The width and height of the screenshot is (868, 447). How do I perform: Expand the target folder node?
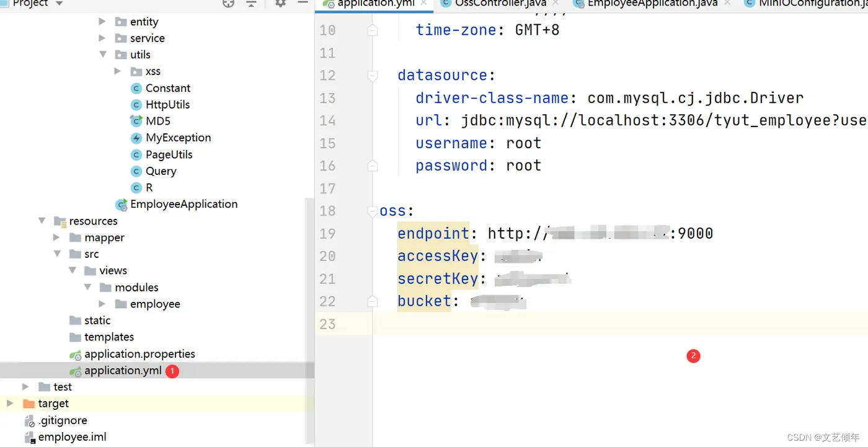pyautogui.click(x=10, y=404)
